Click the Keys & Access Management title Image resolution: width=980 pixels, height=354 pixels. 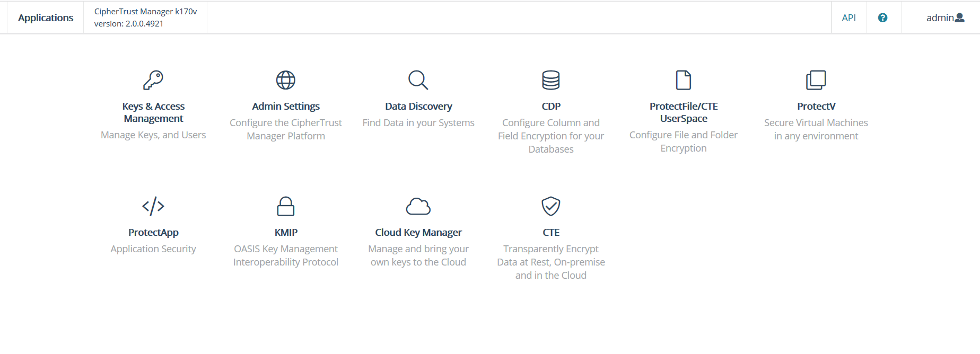(x=153, y=112)
